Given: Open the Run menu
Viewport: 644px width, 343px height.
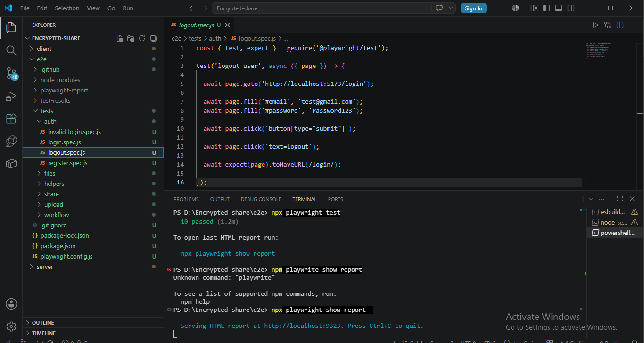Looking at the screenshot, I should point(128,8).
